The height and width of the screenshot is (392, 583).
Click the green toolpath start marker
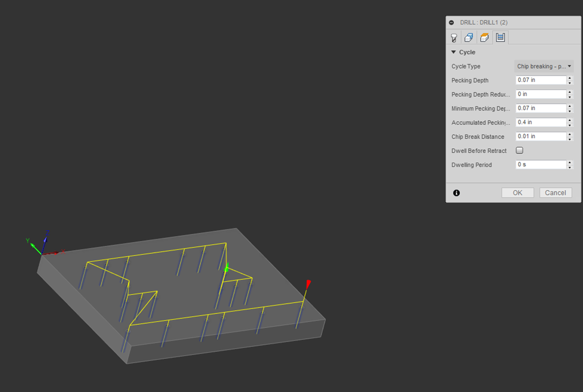pos(227,269)
